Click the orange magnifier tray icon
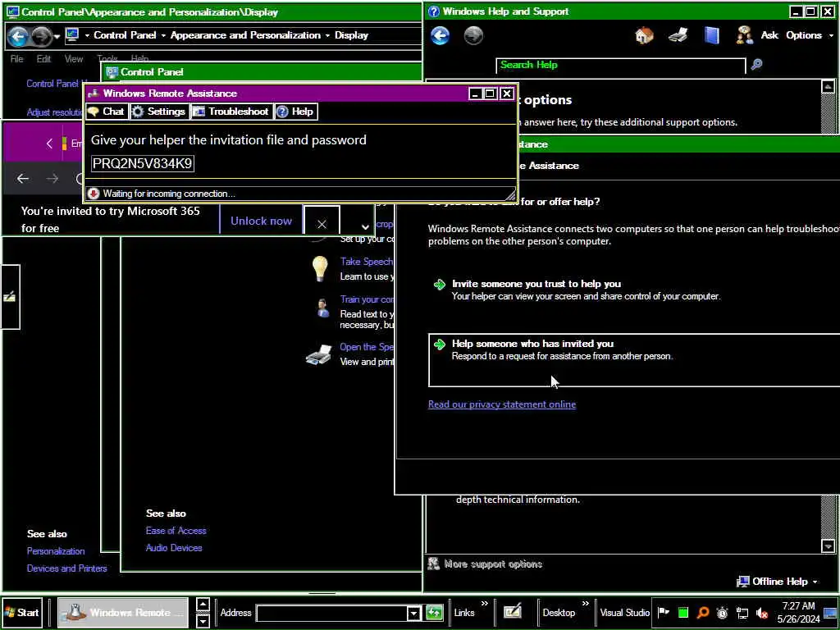Screen dimensions: 840x630 (703, 613)
